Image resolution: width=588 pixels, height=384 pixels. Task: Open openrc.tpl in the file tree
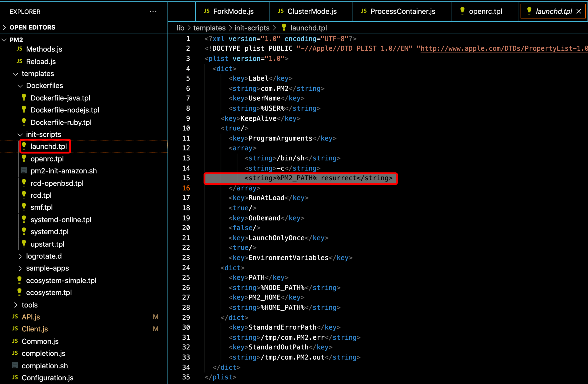point(47,159)
